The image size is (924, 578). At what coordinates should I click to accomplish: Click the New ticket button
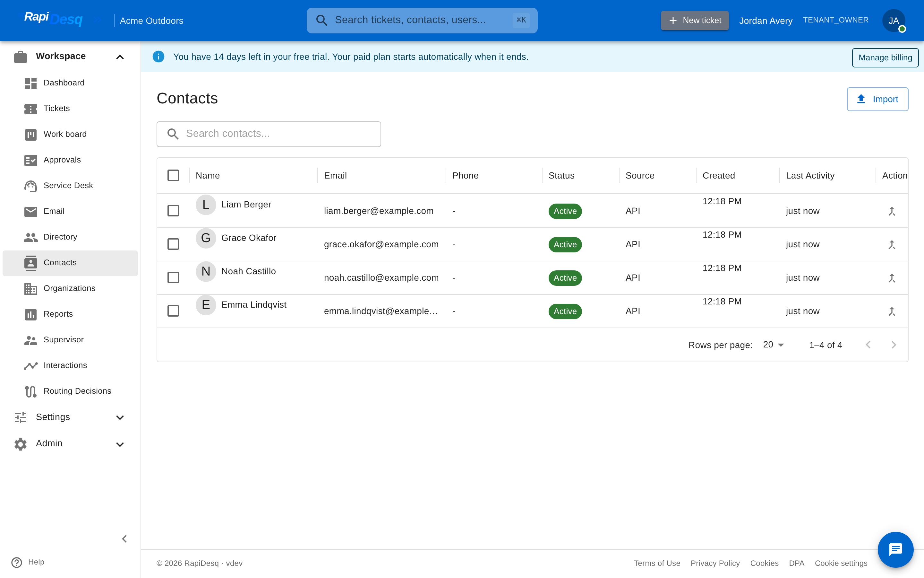tap(695, 21)
